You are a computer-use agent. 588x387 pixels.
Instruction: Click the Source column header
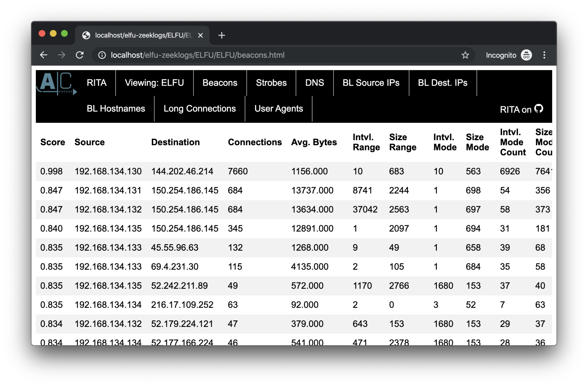pyautogui.click(x=90, y=142)
